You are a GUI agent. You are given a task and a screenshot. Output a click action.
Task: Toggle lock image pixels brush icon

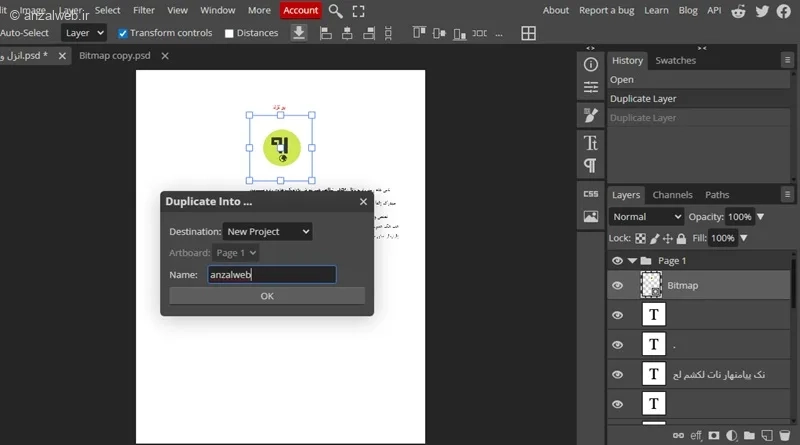click(x=655, y=238)
